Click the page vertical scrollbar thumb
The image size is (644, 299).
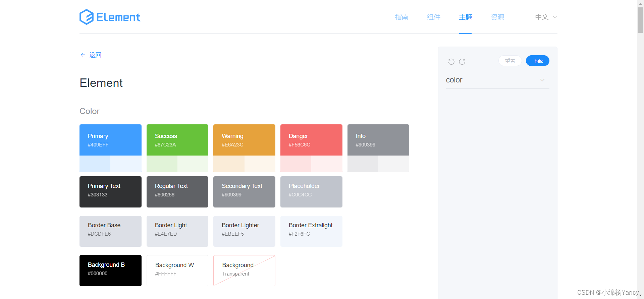640,20
